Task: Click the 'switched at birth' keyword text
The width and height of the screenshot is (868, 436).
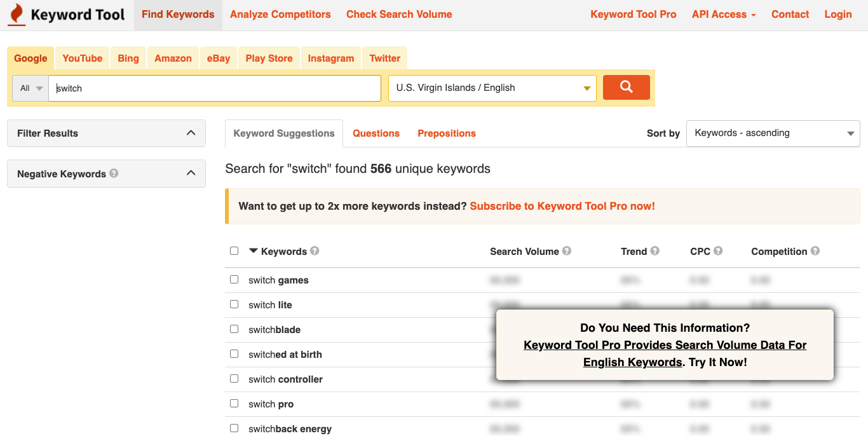Action: [x=285, y=355]
